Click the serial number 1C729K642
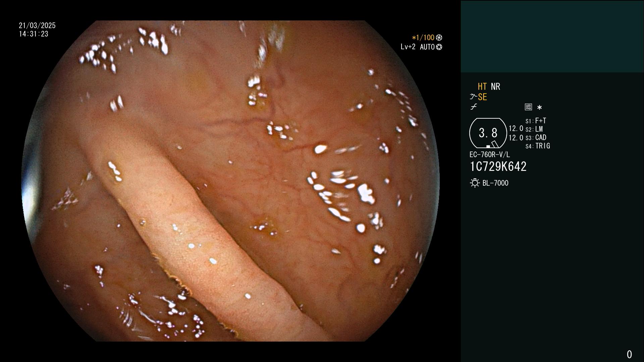 pyautogui.click(x=498, y=166)
